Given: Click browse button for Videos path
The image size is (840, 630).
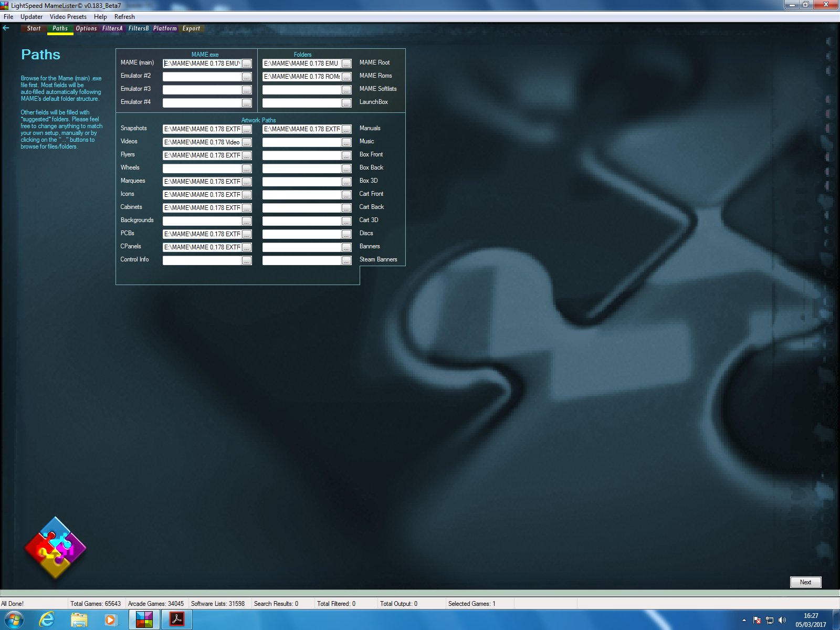Looking at the screenshot, I should click(247, 142).
